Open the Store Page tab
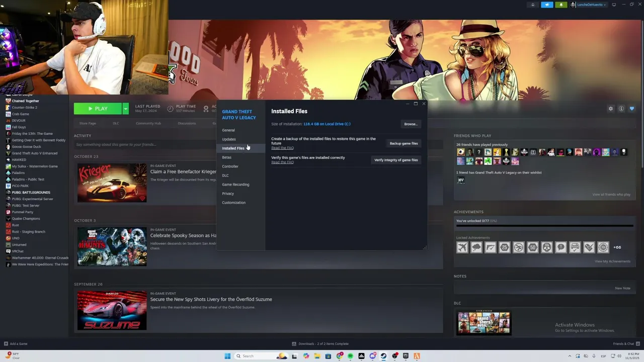Viewport: 644px width, 362px height. click(x=88, y=123)
